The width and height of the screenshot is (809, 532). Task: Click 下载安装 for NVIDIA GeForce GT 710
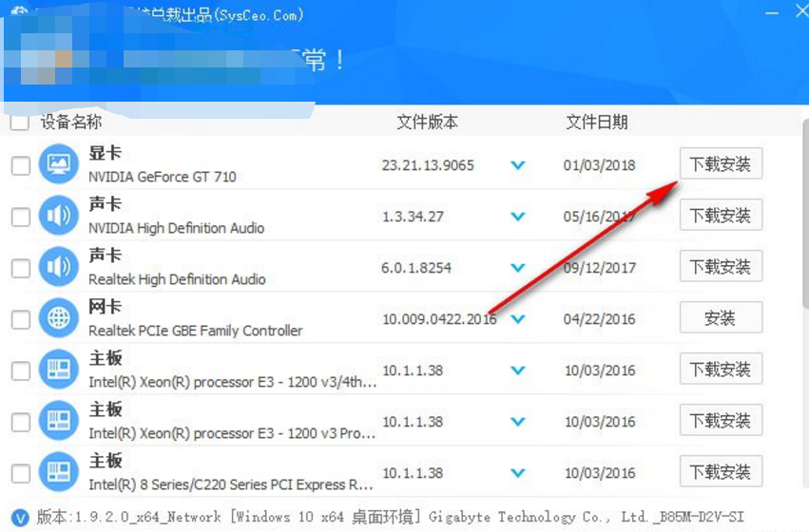tap(721, 164)
